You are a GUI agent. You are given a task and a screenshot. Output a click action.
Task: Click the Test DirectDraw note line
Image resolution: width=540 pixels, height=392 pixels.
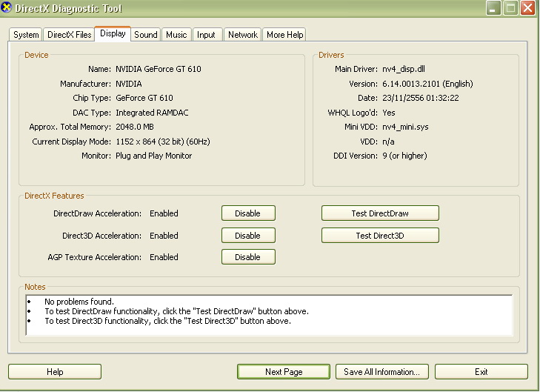(177, 311)
